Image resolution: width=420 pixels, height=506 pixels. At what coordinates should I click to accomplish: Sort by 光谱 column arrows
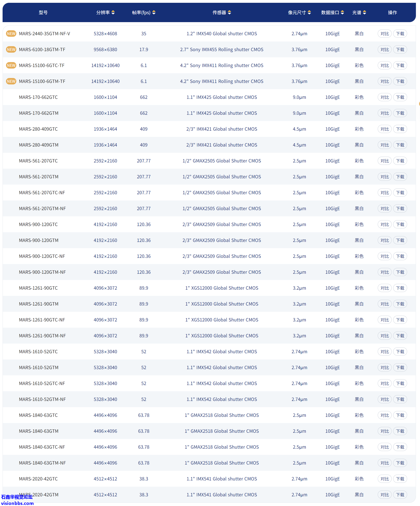364,12
